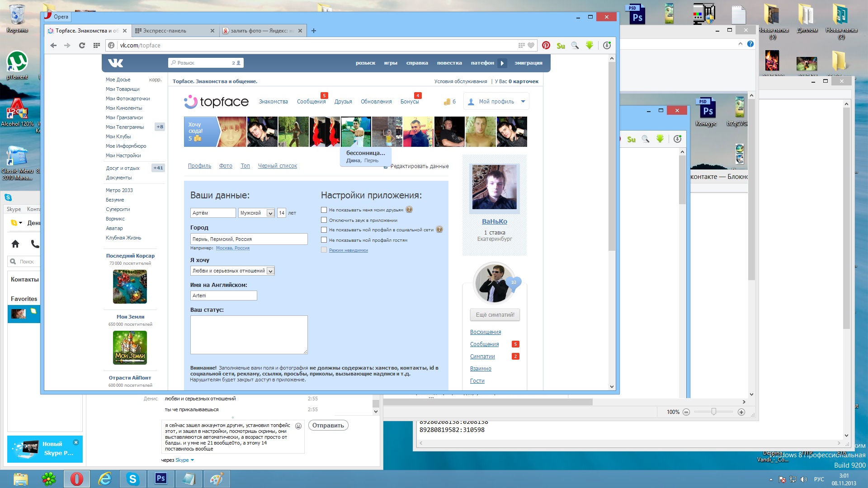Click 'Ещё симпатий!' button
This screenshot has width=868, height=488.
coord(495,315)
